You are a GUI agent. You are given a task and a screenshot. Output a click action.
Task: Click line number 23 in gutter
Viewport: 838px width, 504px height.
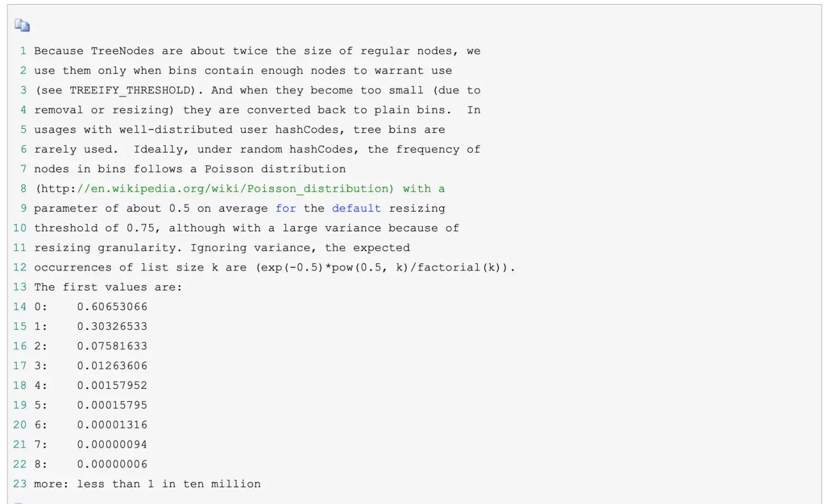pyautogui.click(x=20, y=484)
